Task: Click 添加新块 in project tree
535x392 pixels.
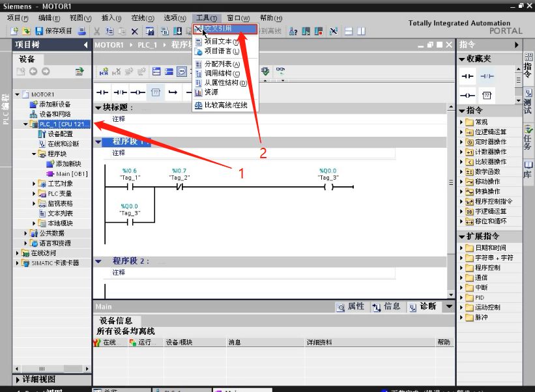Action: (x=64, y=164)
